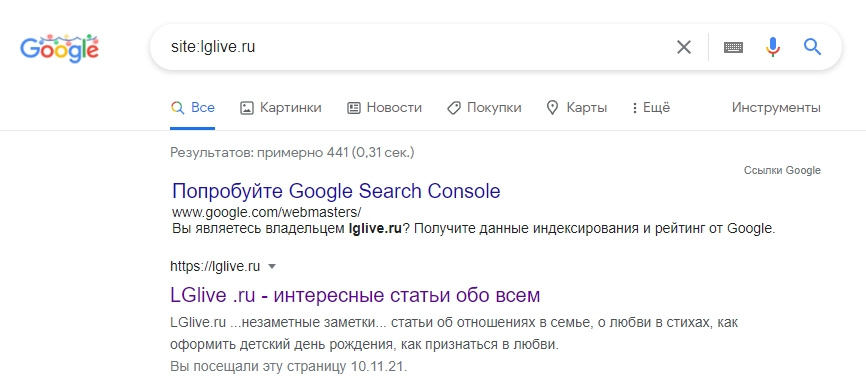The image size is (866, 382).
Task: Click the Картинки image icon
Action: pyautogui.click(x=246, y=108)
